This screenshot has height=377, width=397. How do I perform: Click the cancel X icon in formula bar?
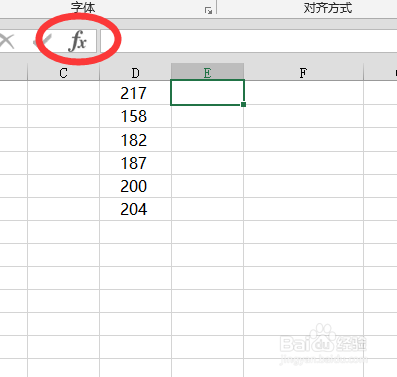click(7, 42)
